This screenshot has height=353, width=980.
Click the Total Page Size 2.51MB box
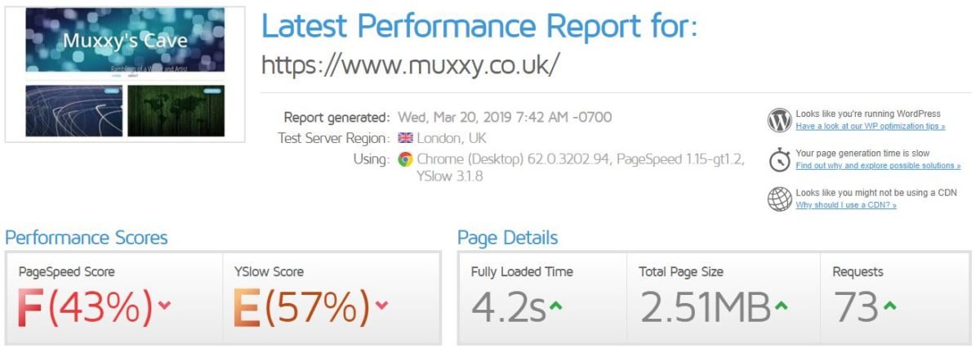pos(723,299)
